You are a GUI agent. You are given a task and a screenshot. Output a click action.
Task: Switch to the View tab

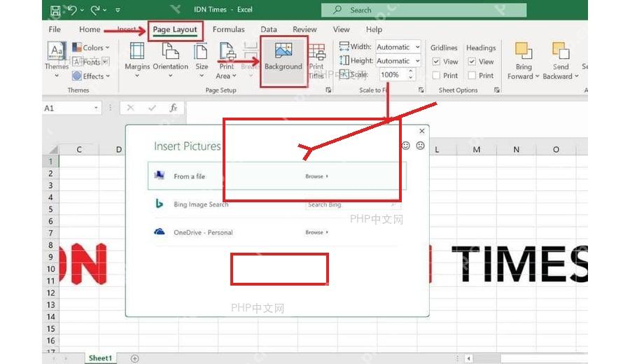tap(341, 29)
